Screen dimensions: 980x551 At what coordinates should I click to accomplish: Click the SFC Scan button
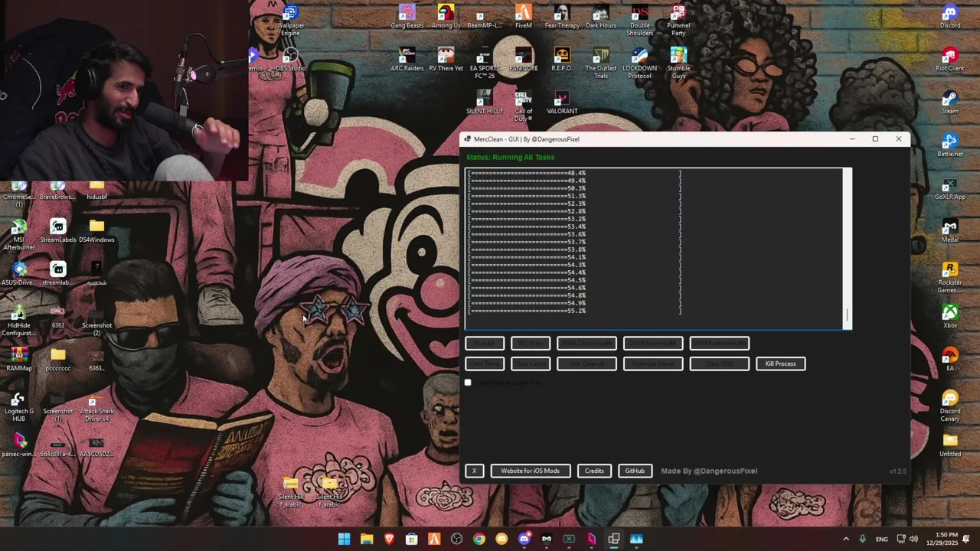tap(531, 344)
